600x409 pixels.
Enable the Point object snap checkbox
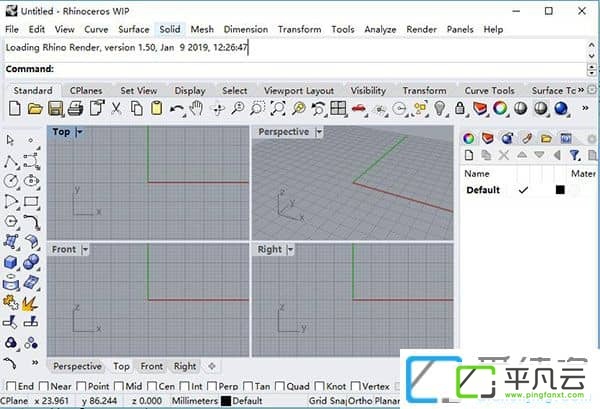[81, 386]
